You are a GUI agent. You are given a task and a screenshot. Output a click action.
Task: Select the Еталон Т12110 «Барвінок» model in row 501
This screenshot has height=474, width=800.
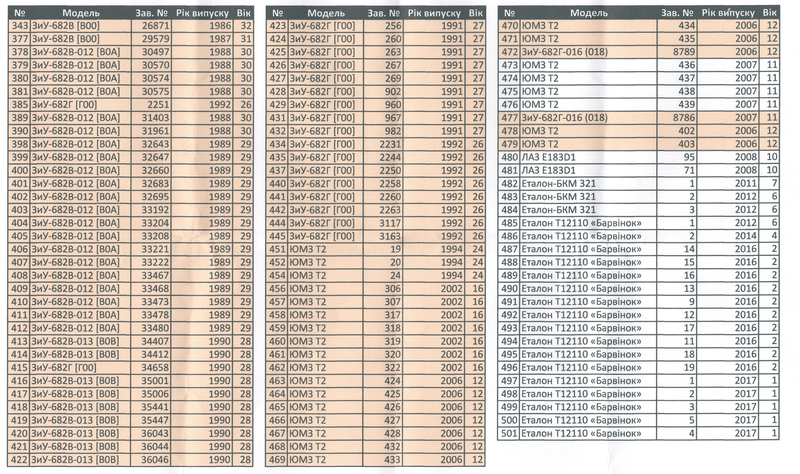coord(588,434)
